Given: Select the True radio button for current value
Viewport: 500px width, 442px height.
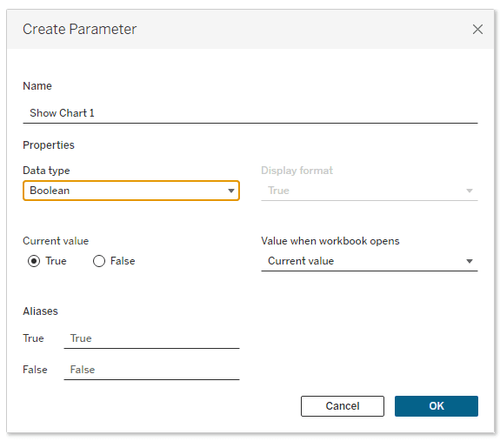Looking at the screenshot, I should pyautogui.click(x=34, y=261).
